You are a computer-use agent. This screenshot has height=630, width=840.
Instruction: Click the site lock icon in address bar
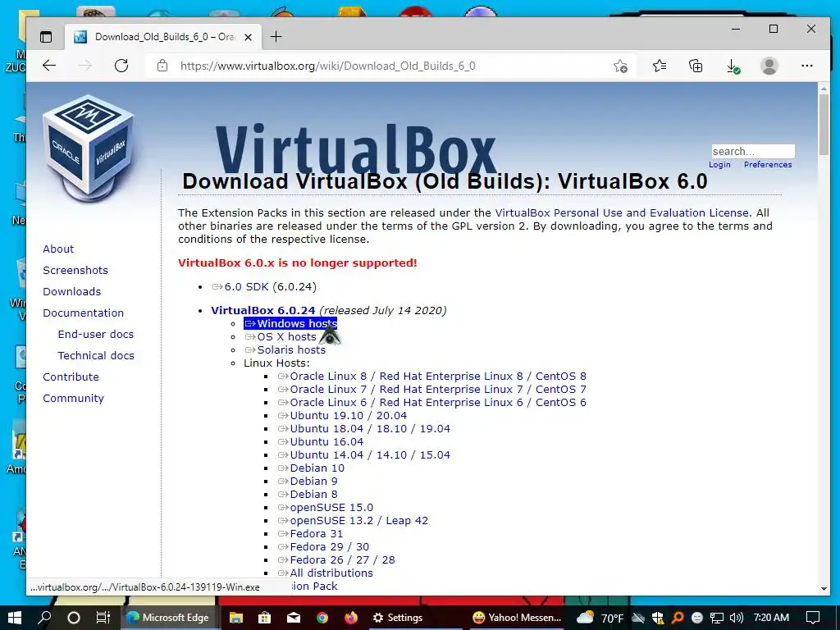point(162,66)
